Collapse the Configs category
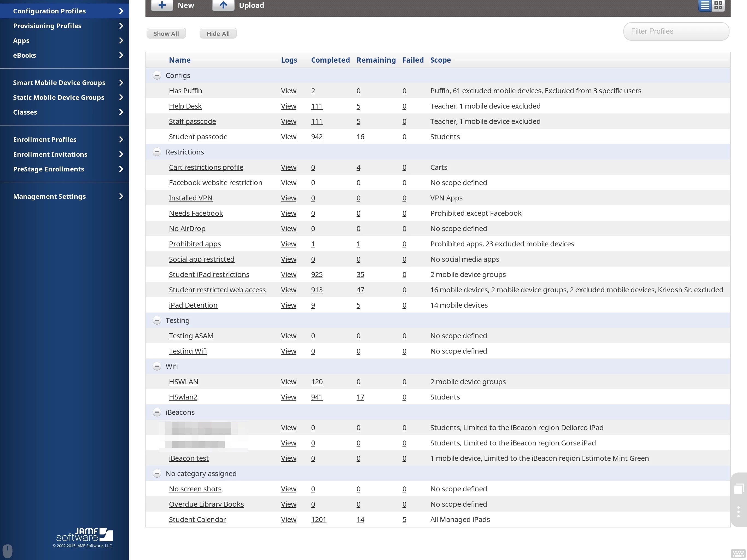 click(x=157, y=75)
